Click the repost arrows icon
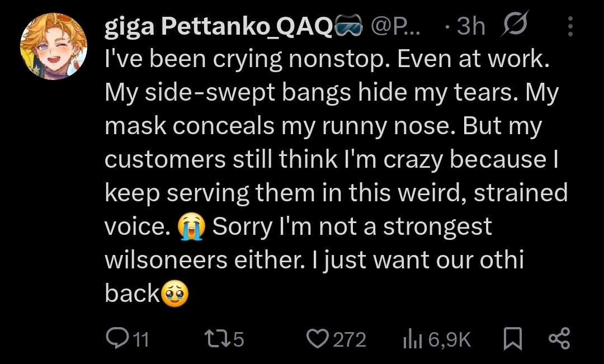 215,338
